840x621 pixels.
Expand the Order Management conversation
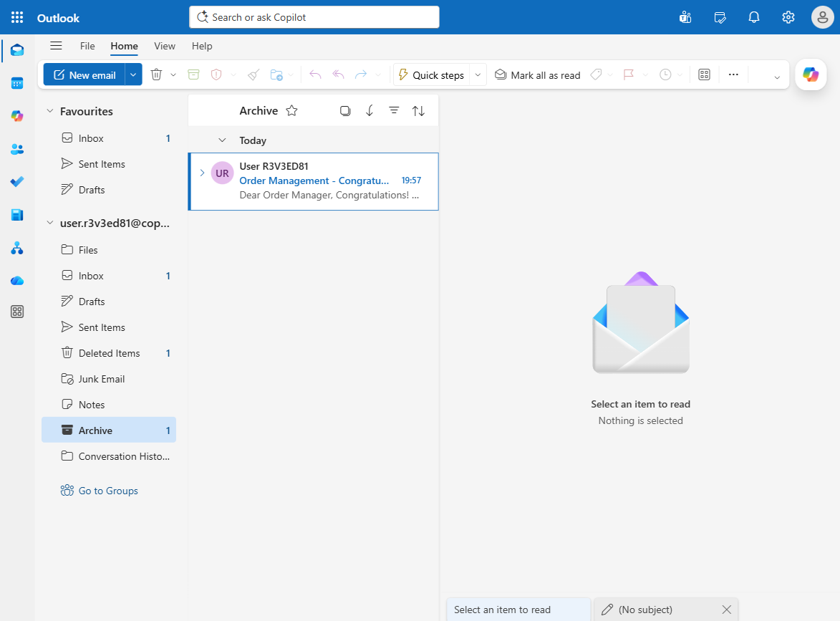[x=202, y=173]
